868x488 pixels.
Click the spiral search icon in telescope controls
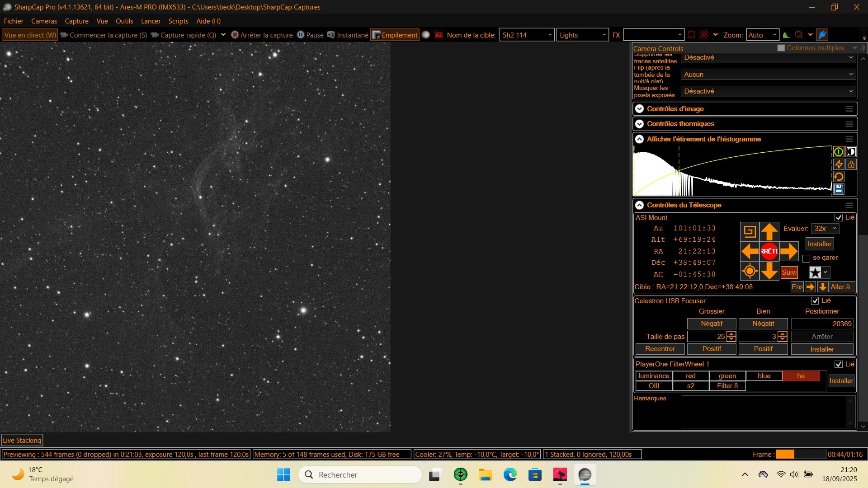click(x=750, y=232)
